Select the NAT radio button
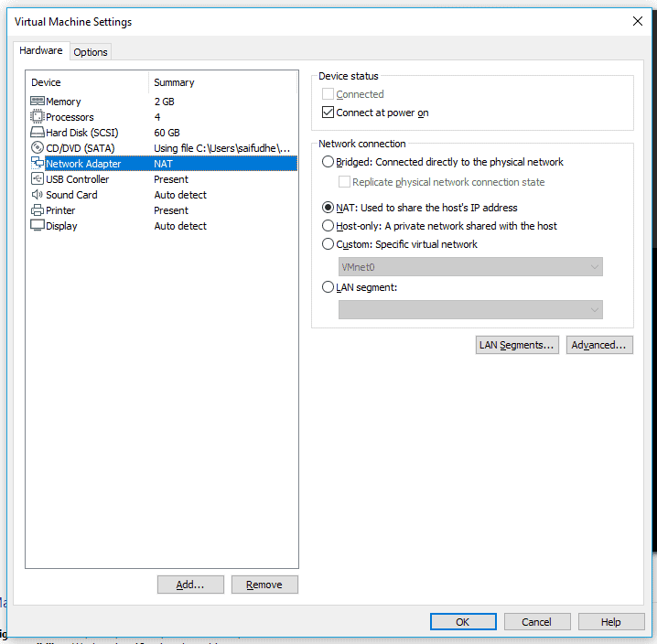 pyautogui.click(x=328, y=208)
